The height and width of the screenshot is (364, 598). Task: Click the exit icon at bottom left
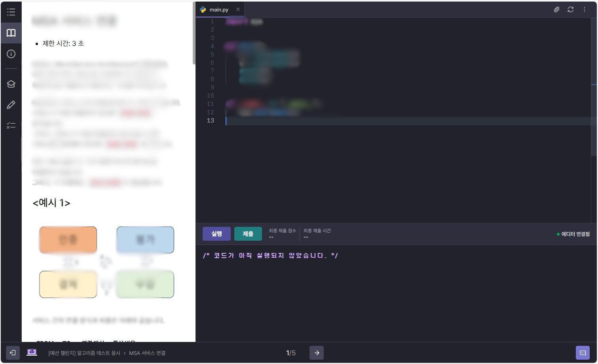tap(13, 353)
